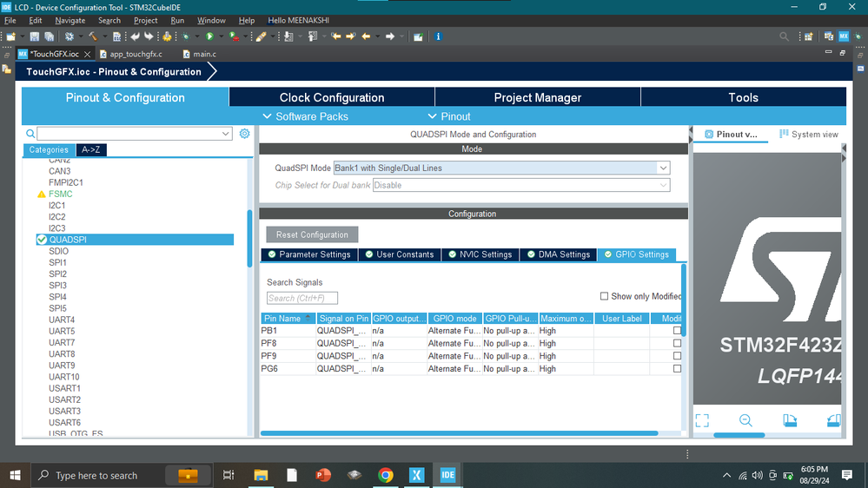
Task: Click the rotate chip icon in pinout view
Action: (790, 420)
